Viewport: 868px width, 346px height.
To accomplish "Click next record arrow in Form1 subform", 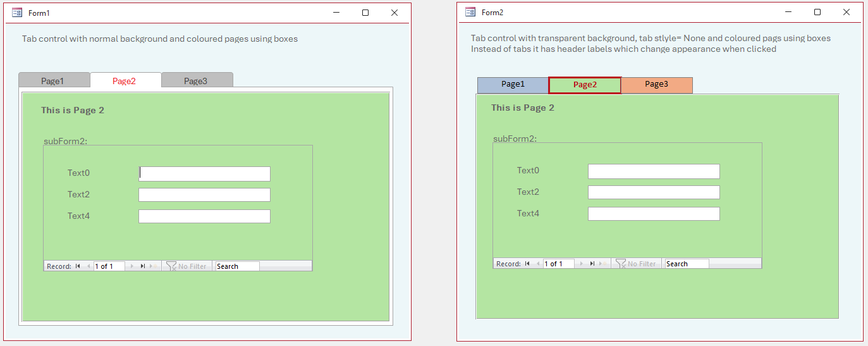I will point(132,266).
